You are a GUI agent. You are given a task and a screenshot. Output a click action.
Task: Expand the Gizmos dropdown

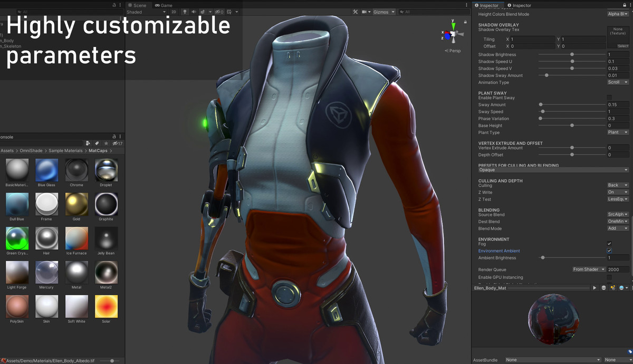point(383,12)
